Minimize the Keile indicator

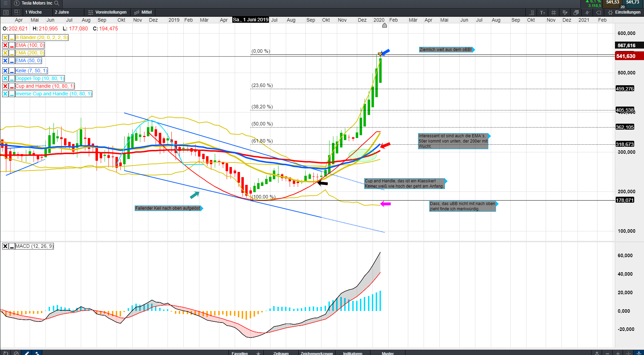click(x=12, y=71)
